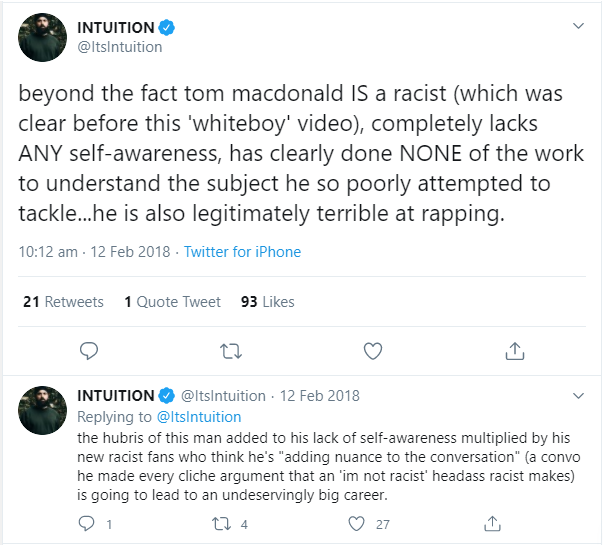This screenshot has height=545, width=603.
Task: Click the main tweet profile picture
Action: pos(42,37)
